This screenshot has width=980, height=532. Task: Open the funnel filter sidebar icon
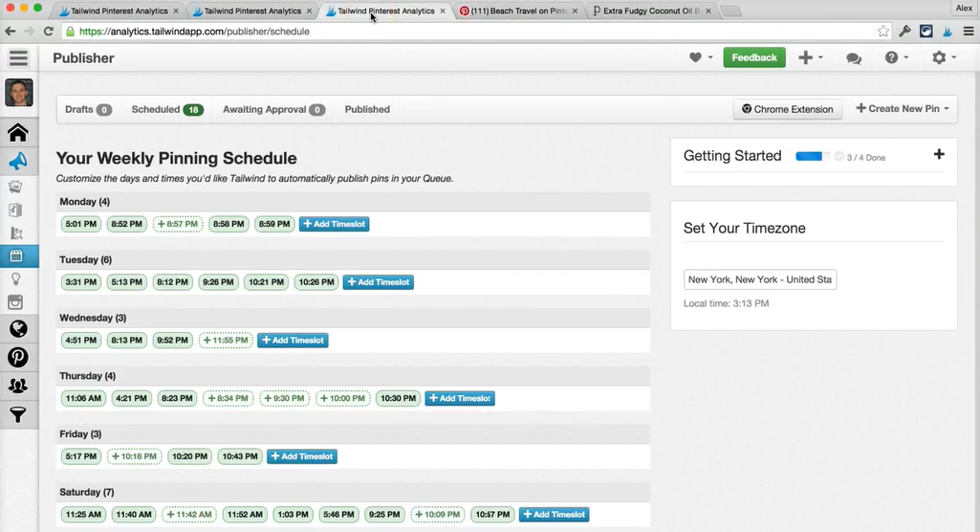tap(18, 414)
